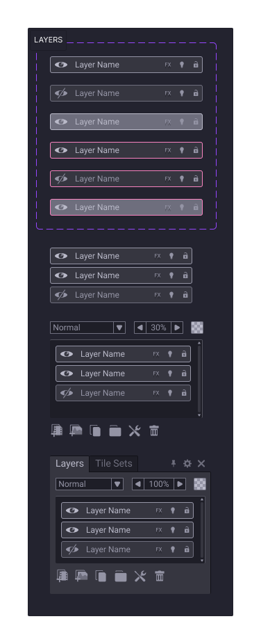The image size is (261, 644).
Task: Click the scrollbar down arrow in the 30% layer list
Action: point(199,415)
